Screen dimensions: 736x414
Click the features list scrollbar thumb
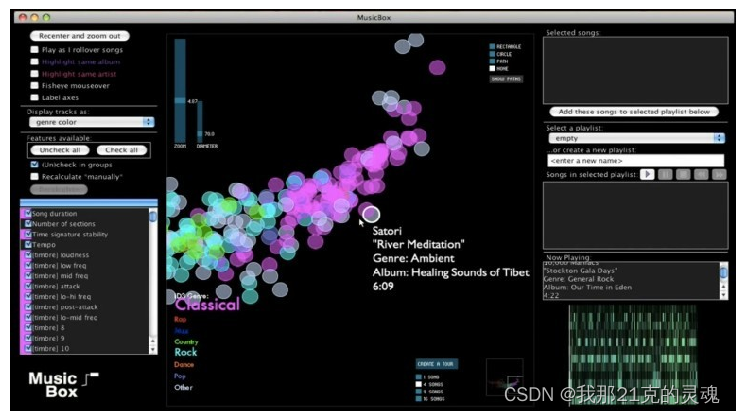click(x=153, y=216)
